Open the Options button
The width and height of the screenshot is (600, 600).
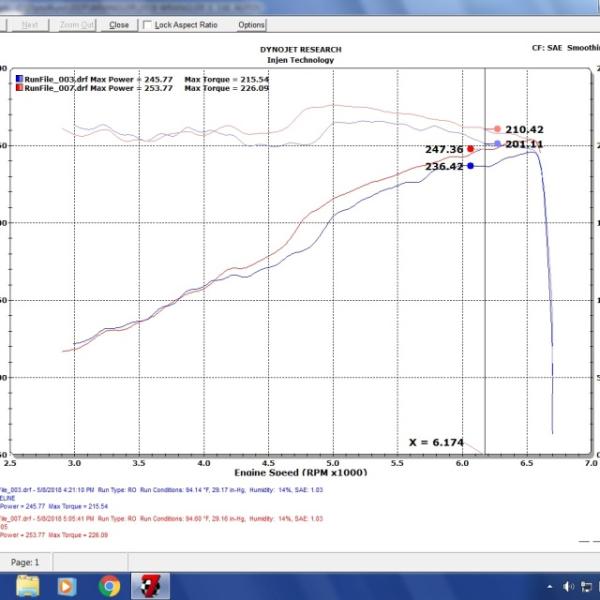coord(251,24)
